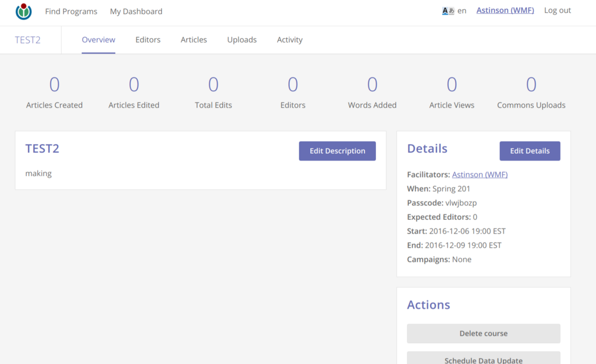The image size is (596, 364).
Task: Click the Words Added statistic
Action: (x=372, y=92)
